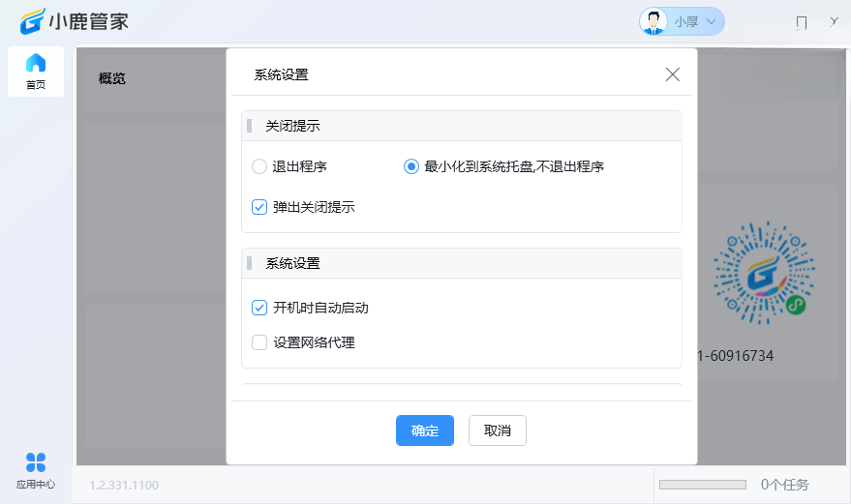This screenshot has height=504, width=851.
Task: Open the 首页 home sidebar icon
Action: 36,72
